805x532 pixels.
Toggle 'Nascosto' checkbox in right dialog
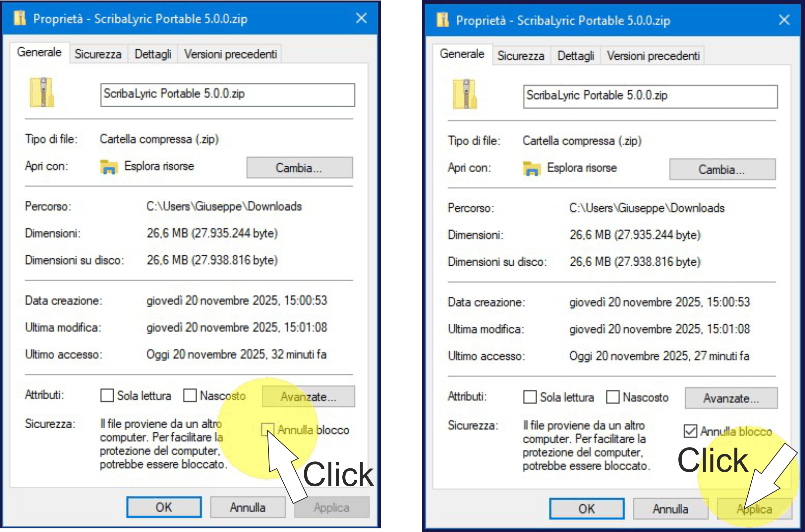click(612, 397)
